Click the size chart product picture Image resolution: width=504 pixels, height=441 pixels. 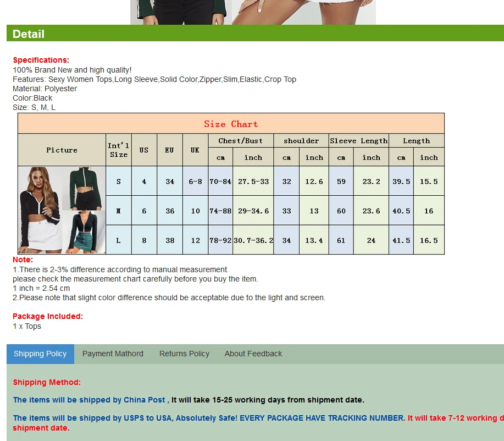62,210
